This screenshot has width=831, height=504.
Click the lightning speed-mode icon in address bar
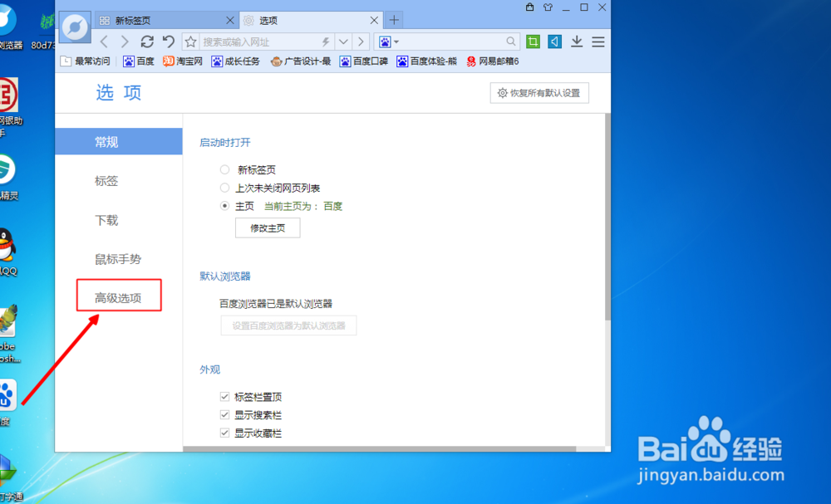[326, 42]
